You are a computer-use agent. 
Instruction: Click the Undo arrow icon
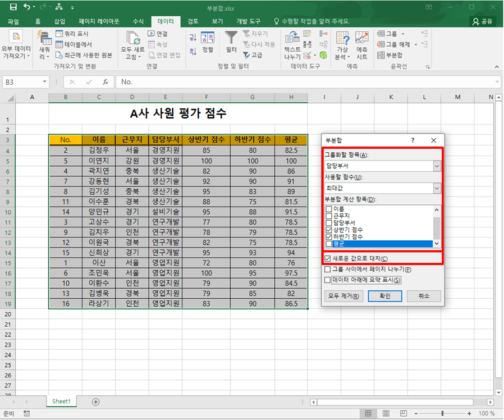click(27, 7)
